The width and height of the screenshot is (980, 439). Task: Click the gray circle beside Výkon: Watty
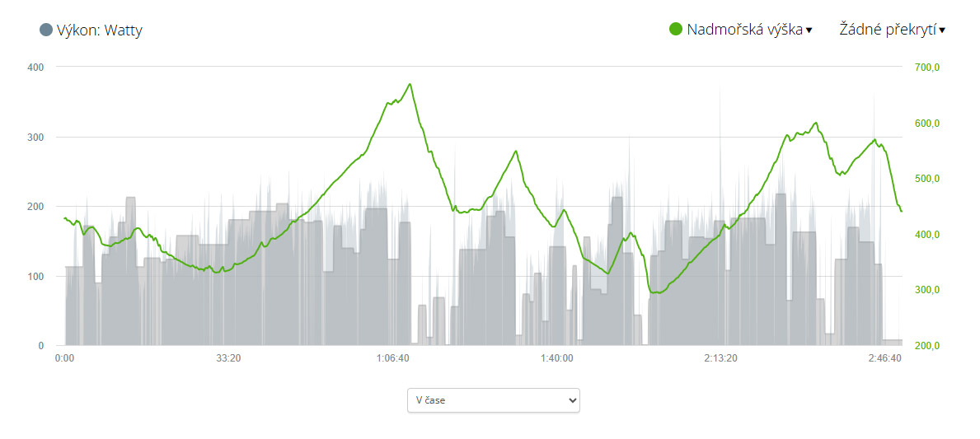(x=46, y=30)
